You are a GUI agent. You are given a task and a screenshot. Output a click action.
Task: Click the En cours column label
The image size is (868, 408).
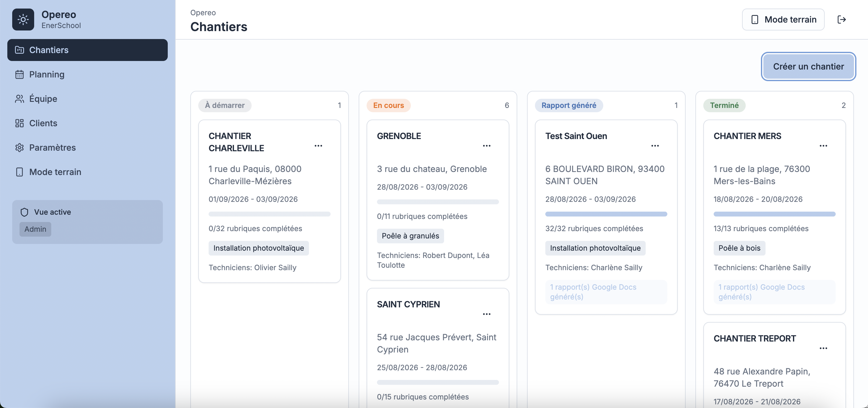tap(388, 106)
